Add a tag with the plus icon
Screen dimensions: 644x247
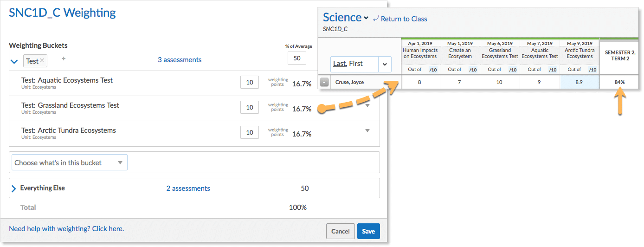64,59
